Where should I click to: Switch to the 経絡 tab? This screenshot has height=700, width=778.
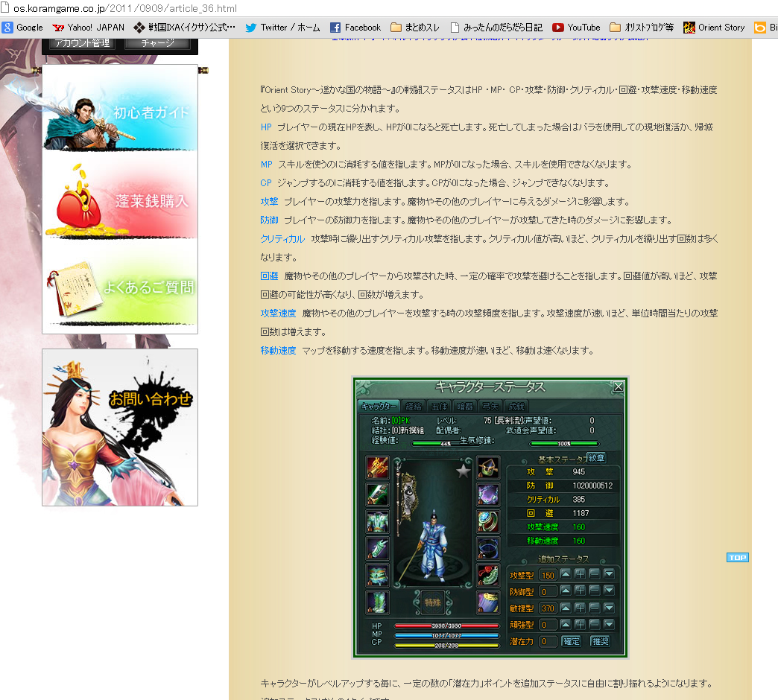click(414, 407)
